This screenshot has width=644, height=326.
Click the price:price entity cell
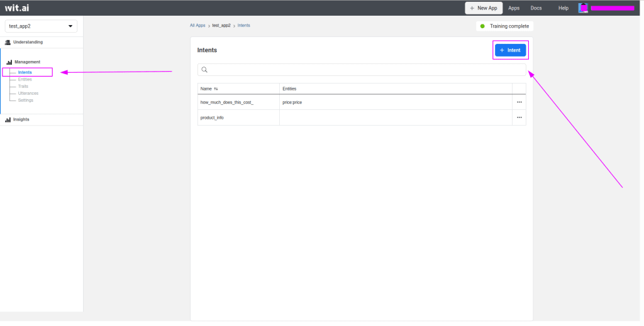(292, 102)
